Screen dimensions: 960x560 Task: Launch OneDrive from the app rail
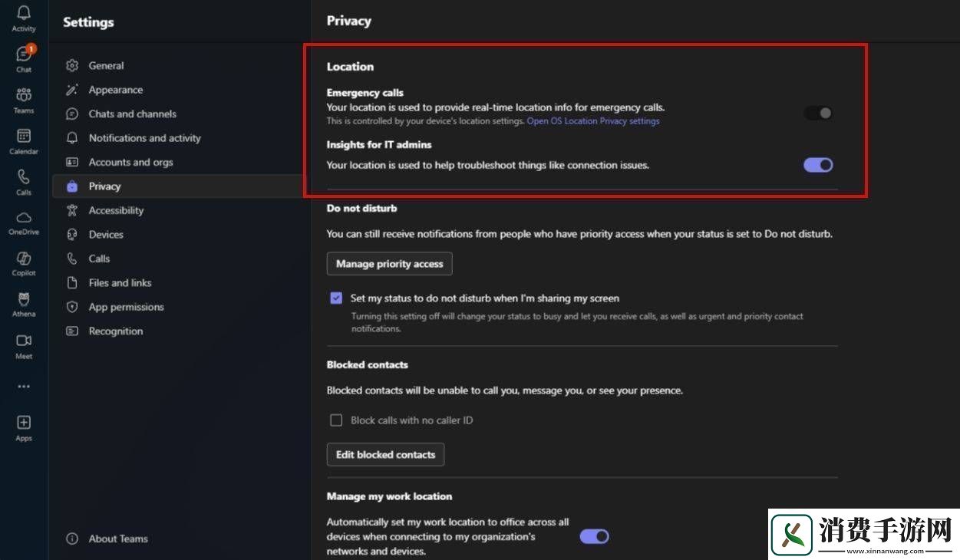click(x=24, y=218)
